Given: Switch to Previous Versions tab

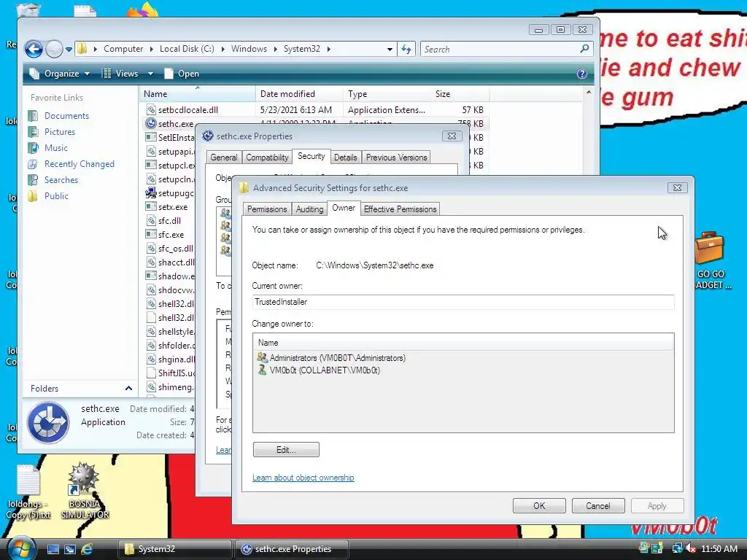Looking at the screenshot, I should pyautogui.click(x=396, y=157).
